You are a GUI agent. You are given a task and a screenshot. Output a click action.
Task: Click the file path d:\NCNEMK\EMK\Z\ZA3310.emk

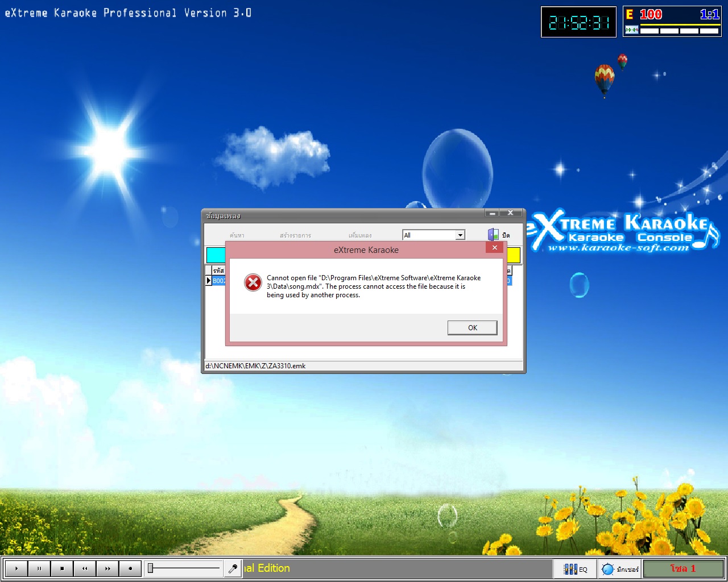[255, 366]
